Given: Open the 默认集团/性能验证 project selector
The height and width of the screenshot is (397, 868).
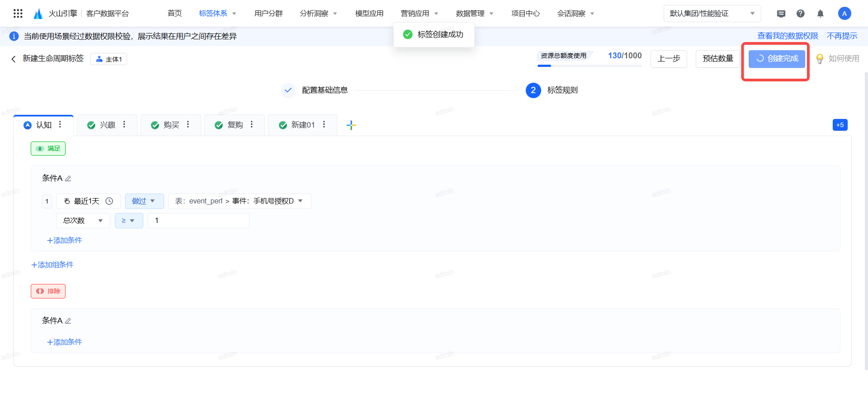Looking at the screenshot, I should tap(712, 14).
